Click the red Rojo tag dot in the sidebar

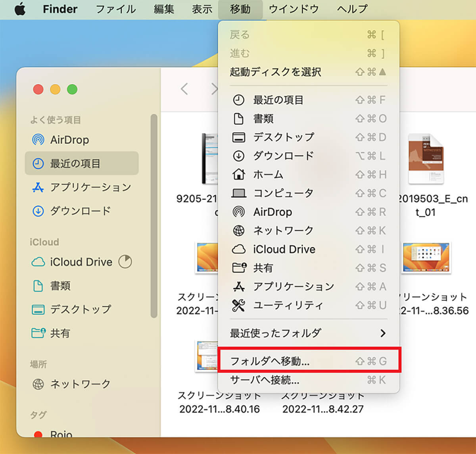38,434
